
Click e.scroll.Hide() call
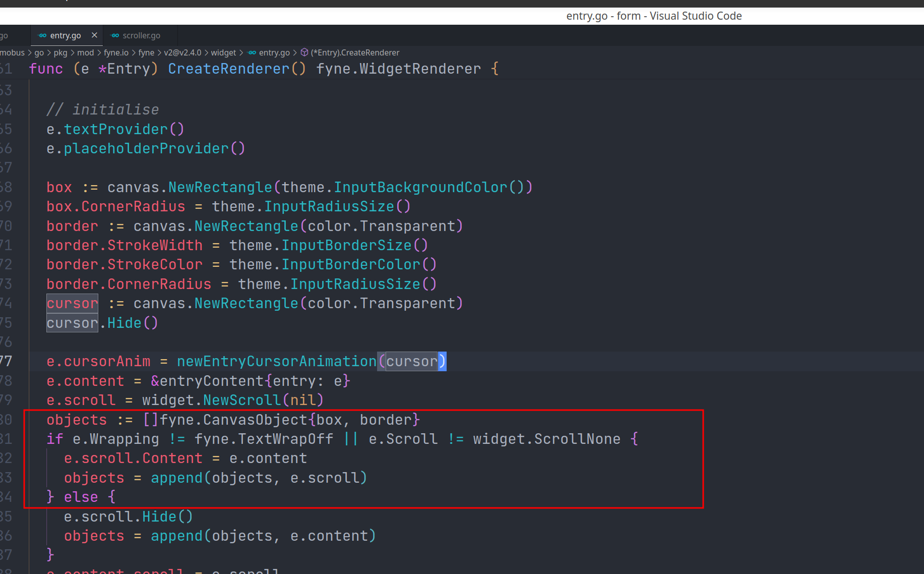tap(128, 516)
